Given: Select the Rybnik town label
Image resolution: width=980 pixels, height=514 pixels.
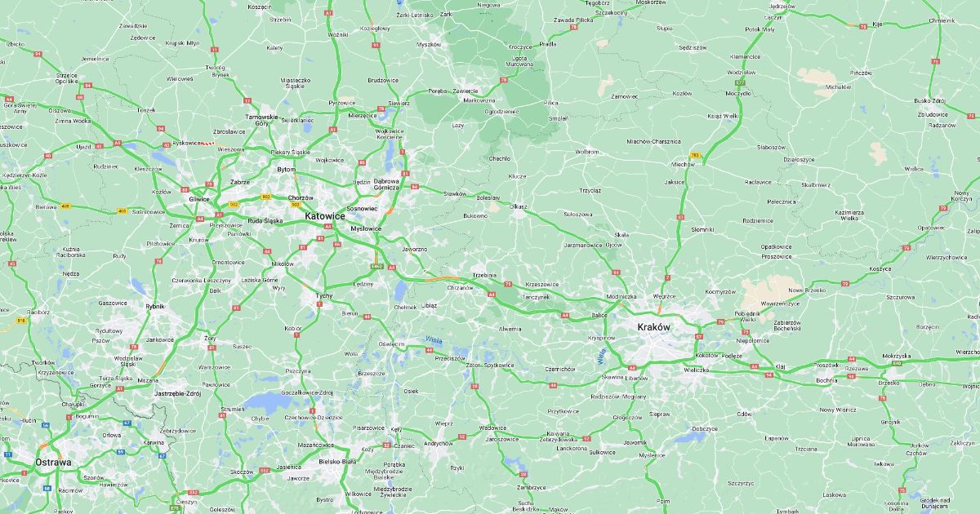Looking at the screenshot, I should coord(154,306).
